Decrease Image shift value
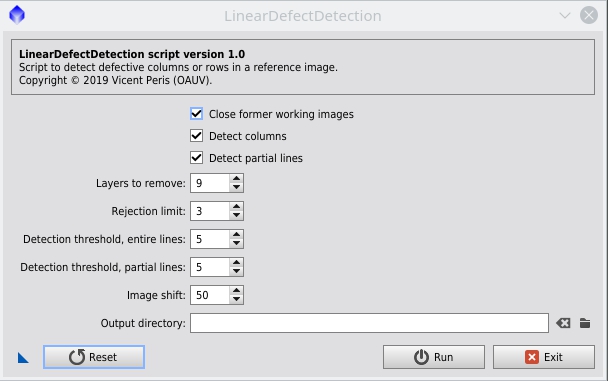The height and width of the screenshot is (381, 608). [236, 299]
